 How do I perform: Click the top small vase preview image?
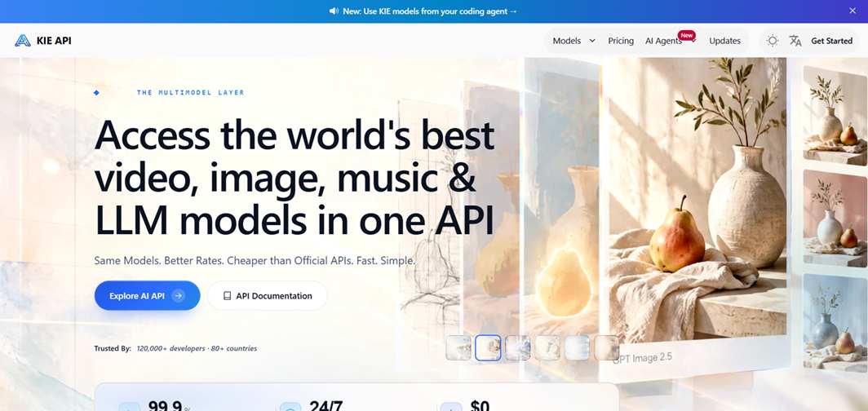(835, 115)
